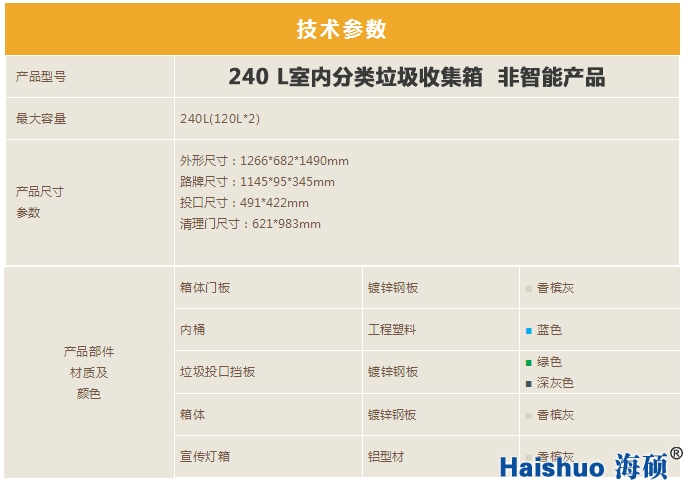Click the 内桶 component cell

(x=192, y=330)
